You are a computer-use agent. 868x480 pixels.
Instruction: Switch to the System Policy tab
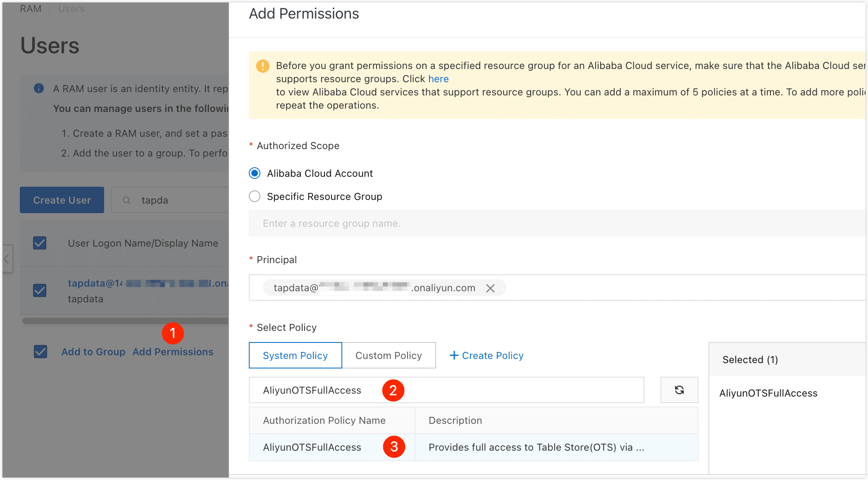tap(295, 355)
